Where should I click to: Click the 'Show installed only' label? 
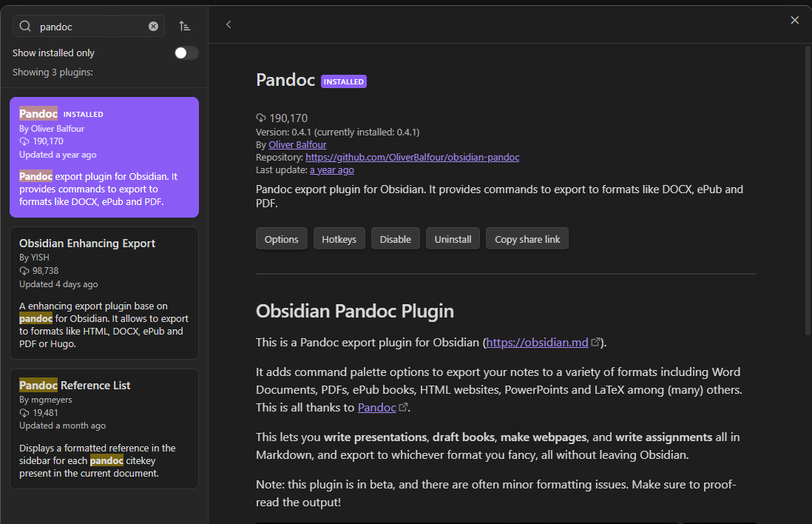tap(53, 53)
